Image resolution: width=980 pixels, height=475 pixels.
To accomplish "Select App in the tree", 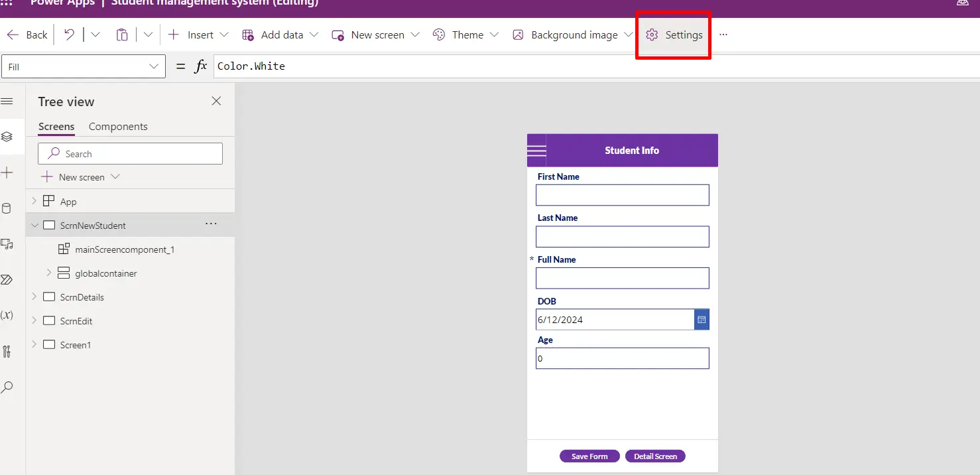I will 68,202.
